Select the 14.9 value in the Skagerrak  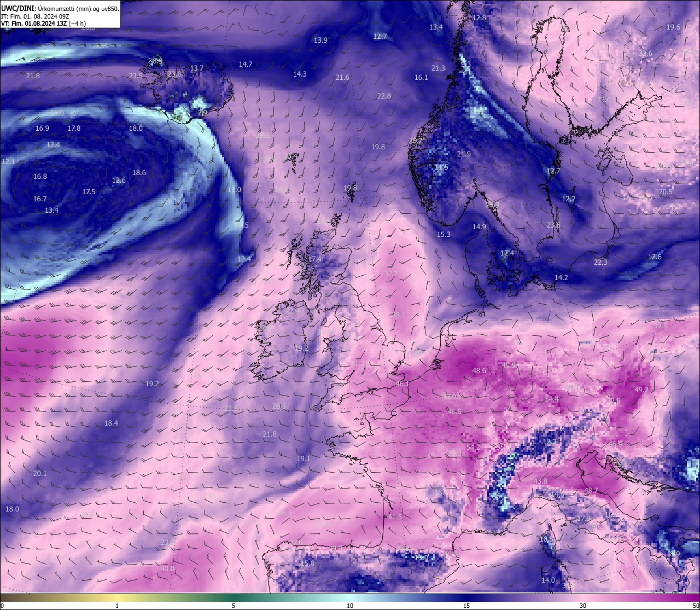tap(479, 226)
